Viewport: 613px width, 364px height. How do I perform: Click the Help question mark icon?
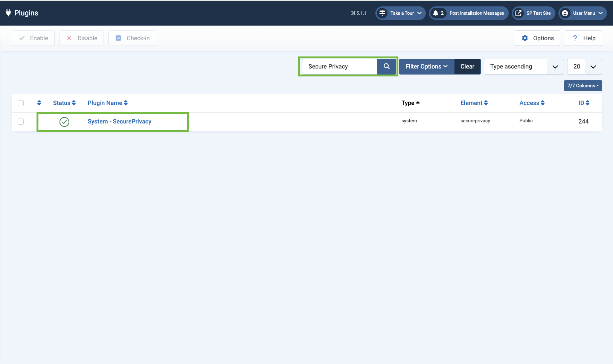coord(575,38)
